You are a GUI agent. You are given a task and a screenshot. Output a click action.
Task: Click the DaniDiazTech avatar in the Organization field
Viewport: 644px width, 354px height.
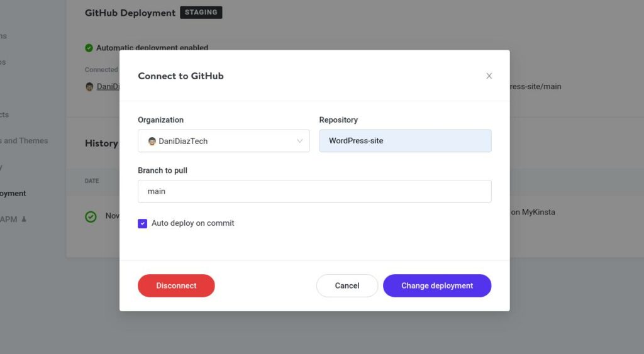pos(152,141)
